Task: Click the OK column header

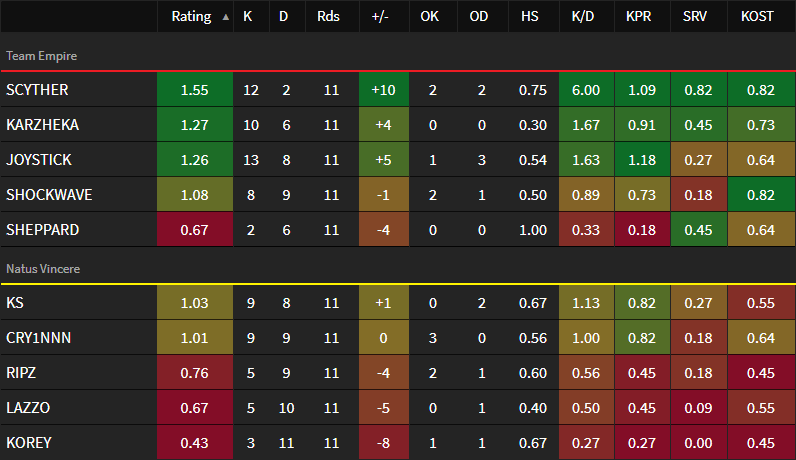Action: [429, 17]
